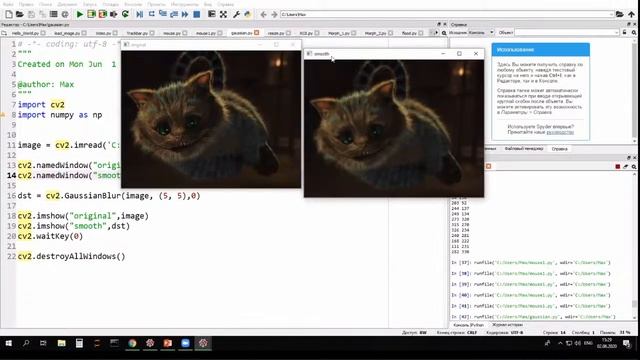Click code line 16 with GaussianBlur
Viewport: 640px width, 360px height.
pyautogui.click(x=109, y=196)
